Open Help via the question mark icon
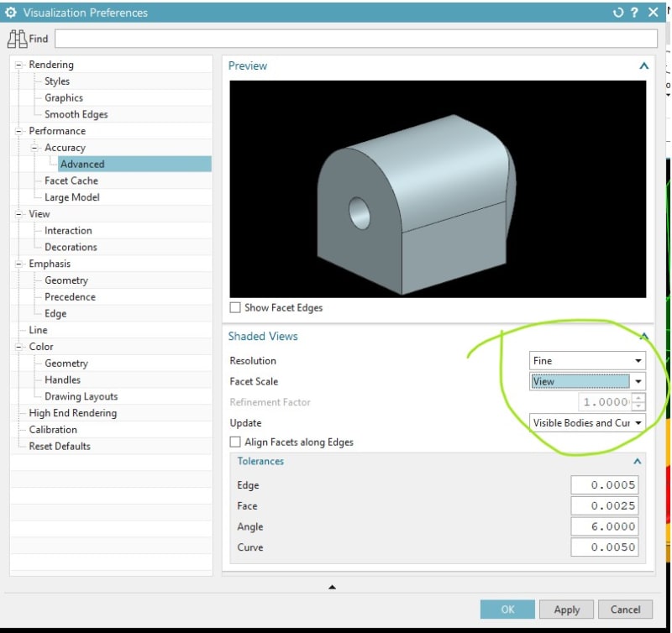Screen dimensions: 672x633 [x=634, y=13]
